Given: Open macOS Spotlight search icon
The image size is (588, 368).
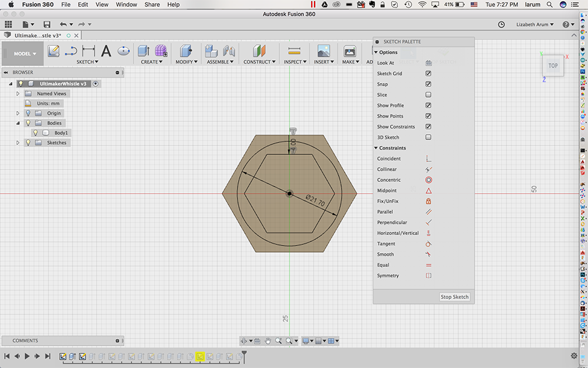Looking at the screenshot, I should click(x=550, y=5).
